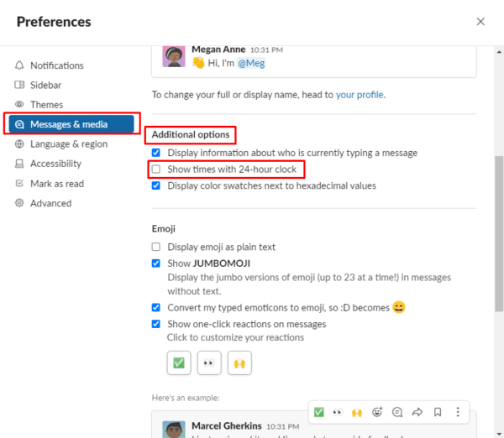Click the eyes reaction in message toolbar
The height and width of the screenshot is (438, 504).
[338, 412]
